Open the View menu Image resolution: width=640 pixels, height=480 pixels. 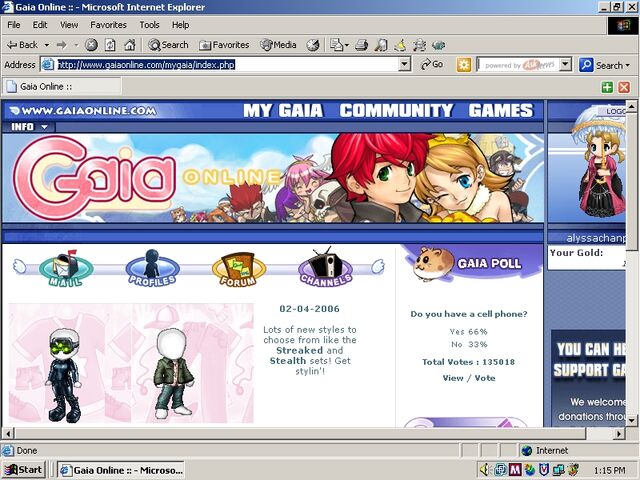(x=69, y=25)
